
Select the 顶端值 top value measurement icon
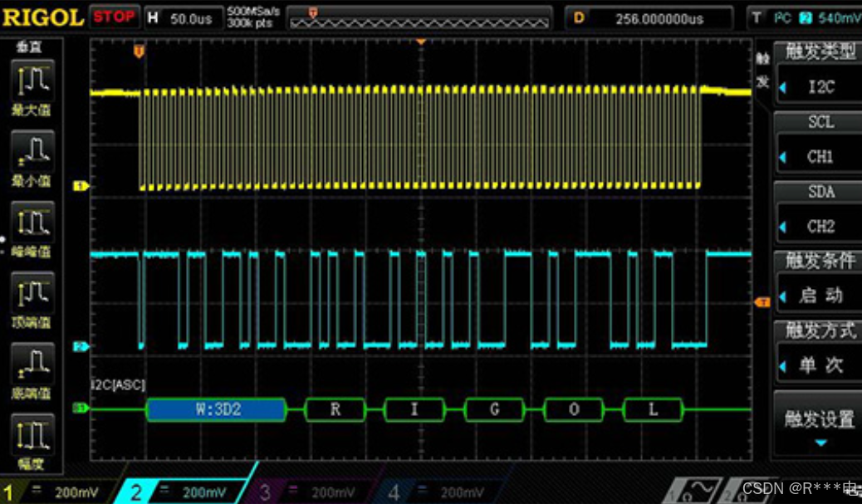pos(32,293)
